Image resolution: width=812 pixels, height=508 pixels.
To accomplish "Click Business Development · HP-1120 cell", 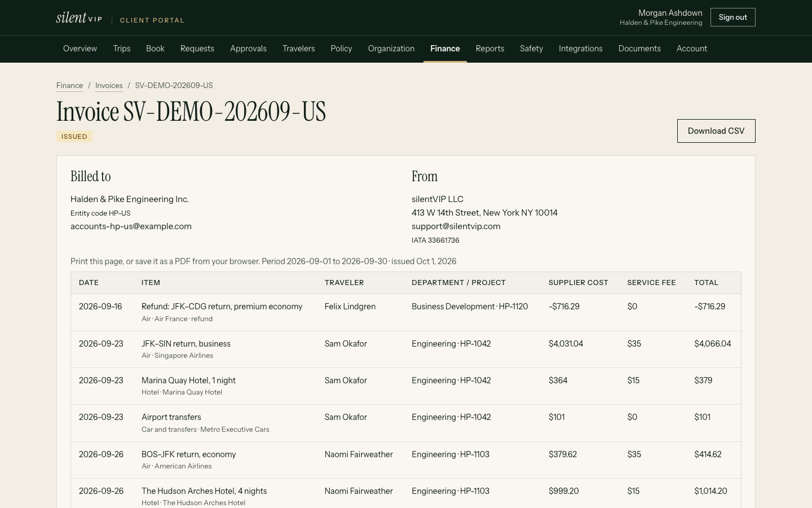I will [x=470, y=306].
